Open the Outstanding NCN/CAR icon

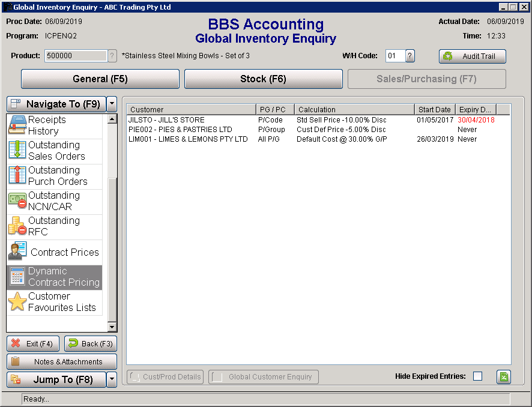[17, 201]
